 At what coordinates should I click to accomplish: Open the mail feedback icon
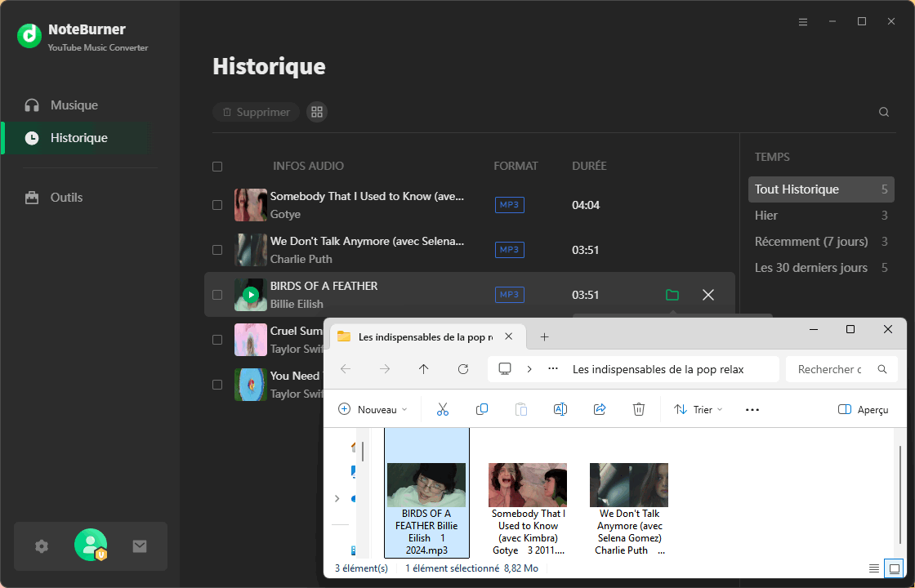coord(140,546)
